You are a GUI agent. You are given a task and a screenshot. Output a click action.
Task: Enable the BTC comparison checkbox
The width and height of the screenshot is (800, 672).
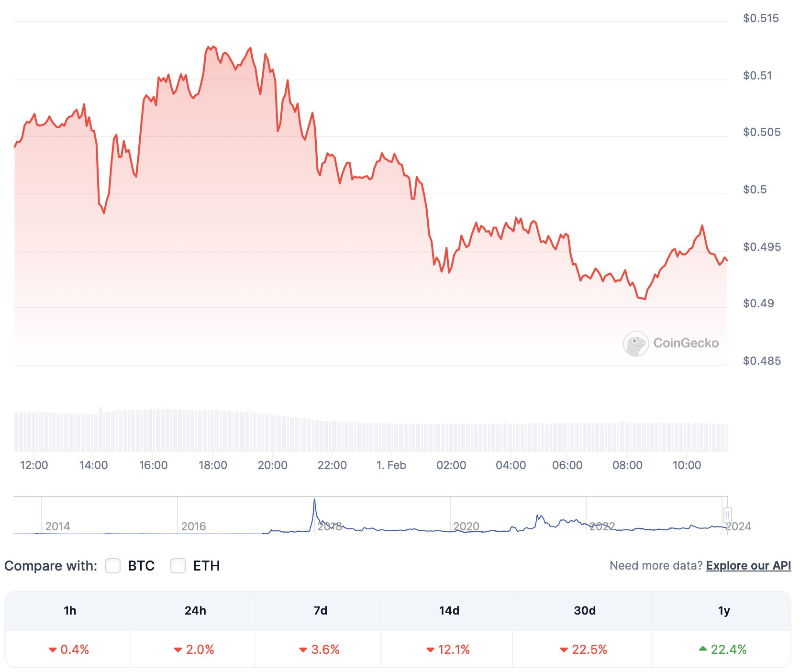click(x=113, y=566)
